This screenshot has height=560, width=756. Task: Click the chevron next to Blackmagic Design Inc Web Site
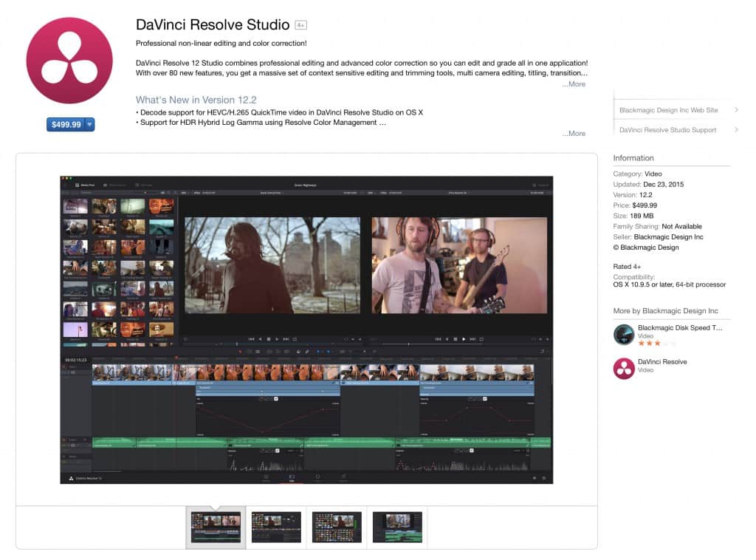(736, 110)
